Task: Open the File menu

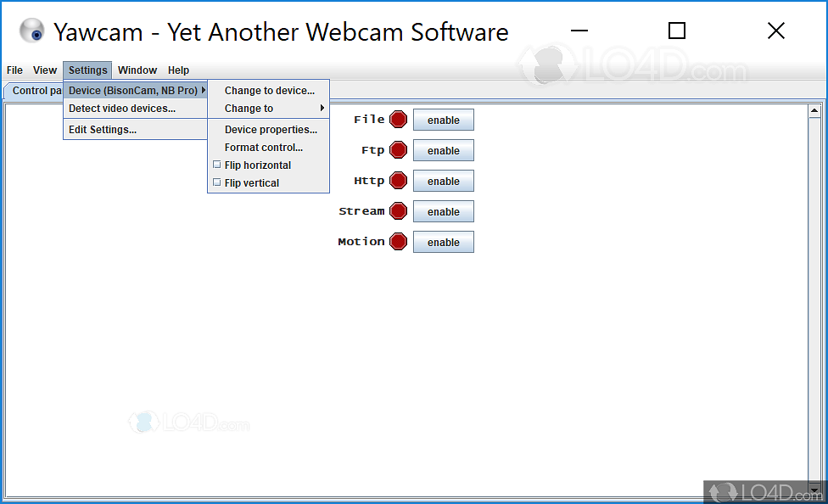Action: click(14, 70)
